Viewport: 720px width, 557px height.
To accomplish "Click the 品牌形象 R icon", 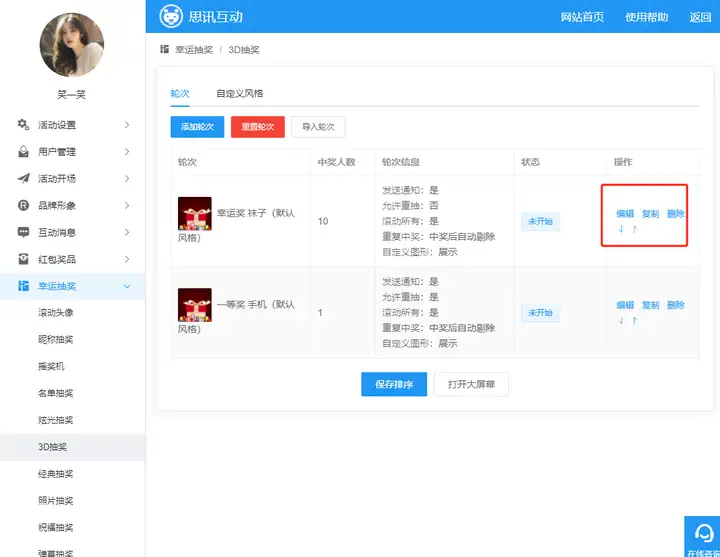I will 23,205.
